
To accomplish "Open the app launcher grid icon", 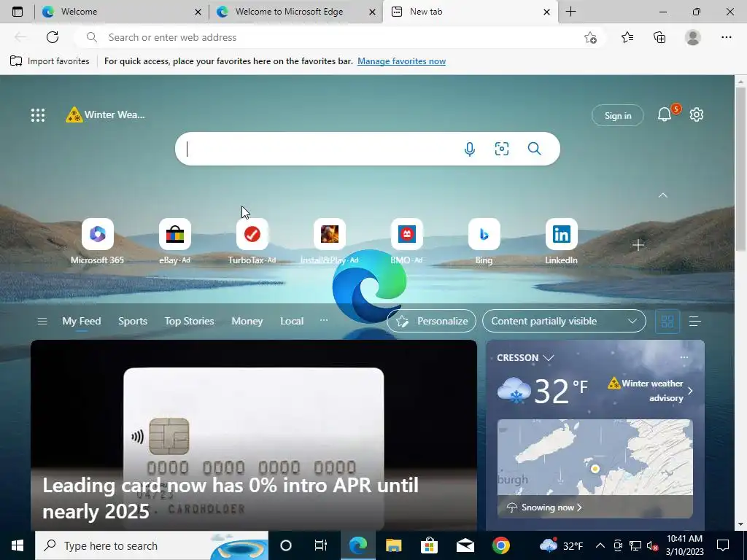I will click(x=38, y=114).
